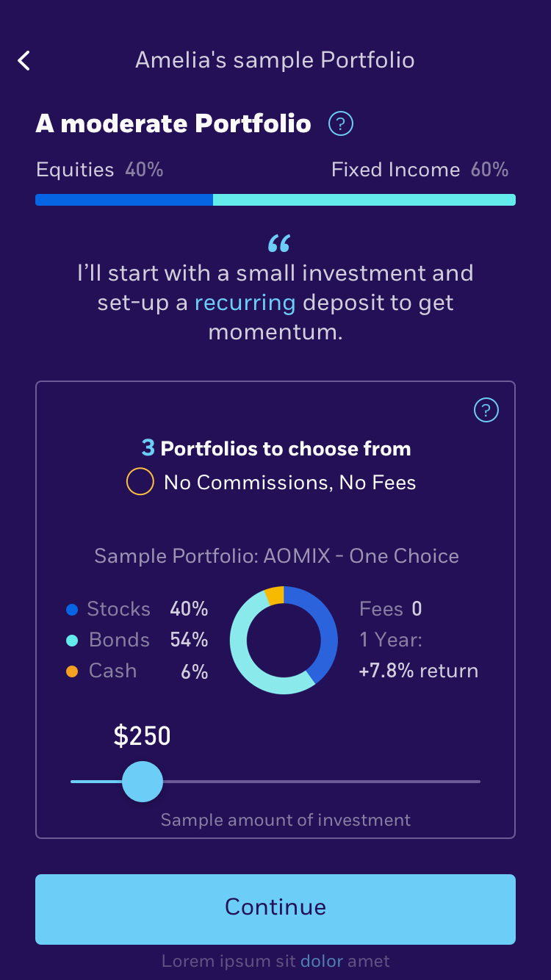Select the orange Cash legend dot
Image resolution: width=551 pixels, height=980 pixels.
click(x=71, y=670)
